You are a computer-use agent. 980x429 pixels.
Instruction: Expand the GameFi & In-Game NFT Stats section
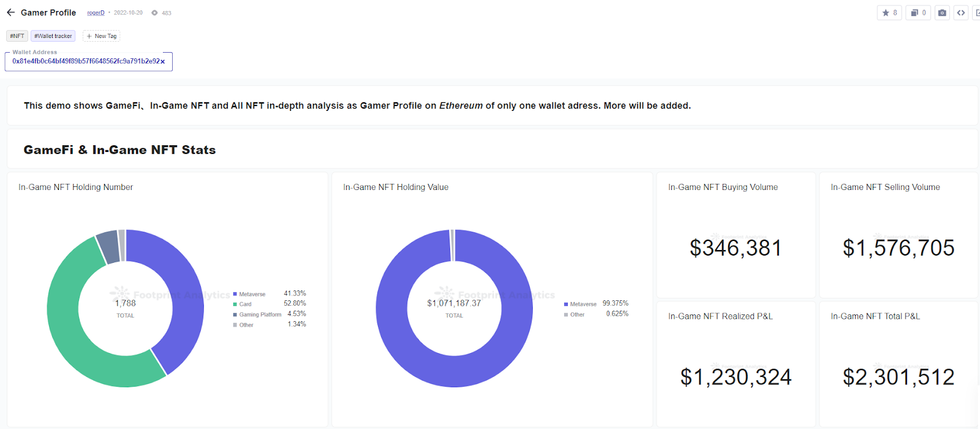(119, 150)
